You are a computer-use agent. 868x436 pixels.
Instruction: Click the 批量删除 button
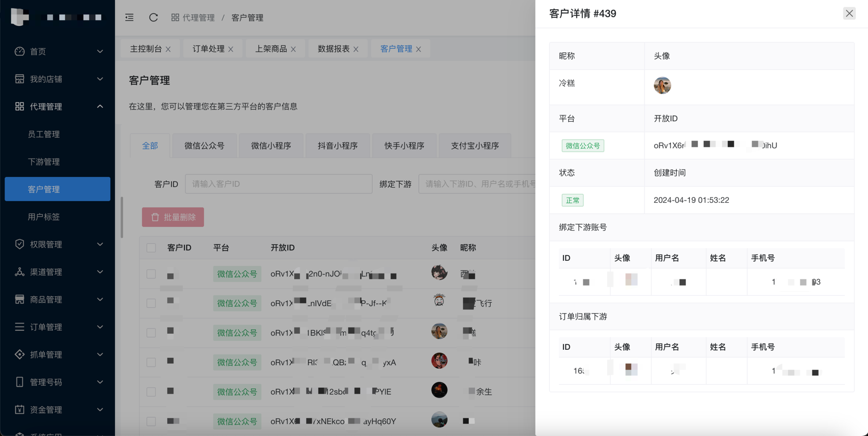click(173, 217)
